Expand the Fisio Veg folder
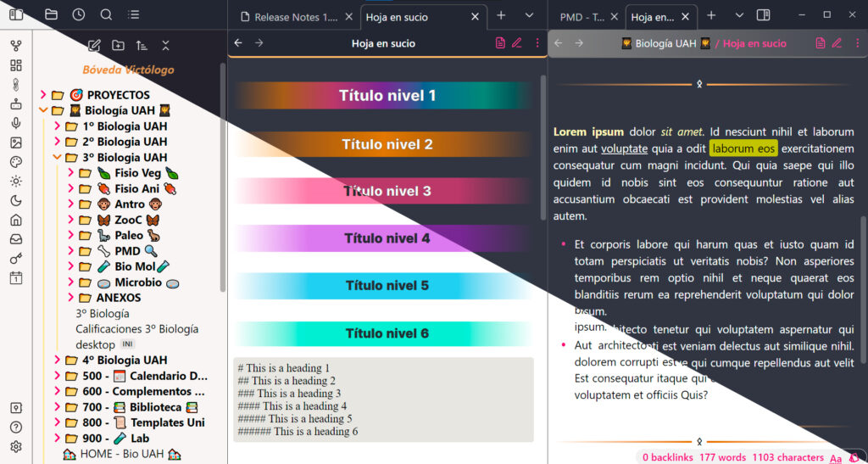This screenshot has height=464, width=868. pyautogui.click(x=70, y=173)
